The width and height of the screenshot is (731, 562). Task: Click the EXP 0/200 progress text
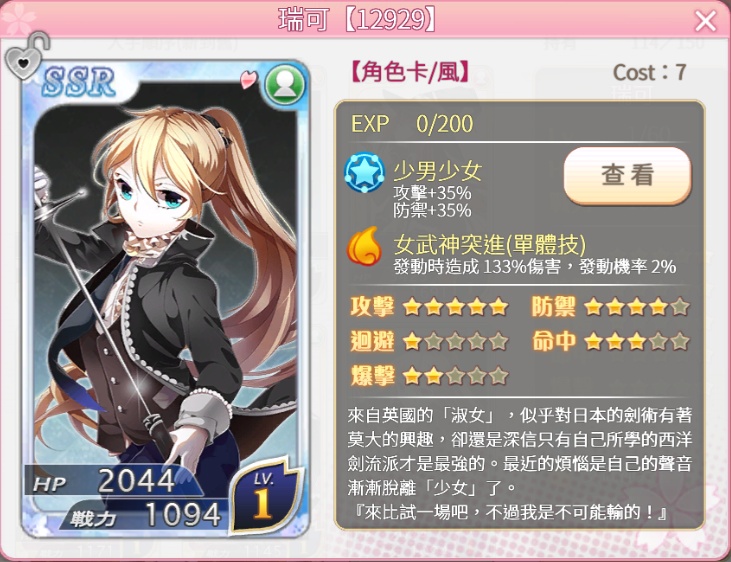(x=412, y=124)
